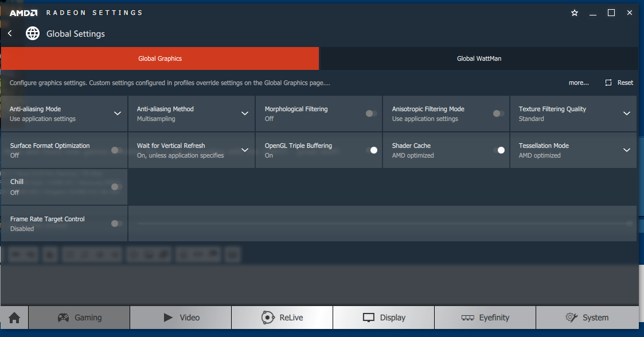Click the Frame Rate Target slider track
This screenshot has width=644, height=337.
tap(384, 224)
